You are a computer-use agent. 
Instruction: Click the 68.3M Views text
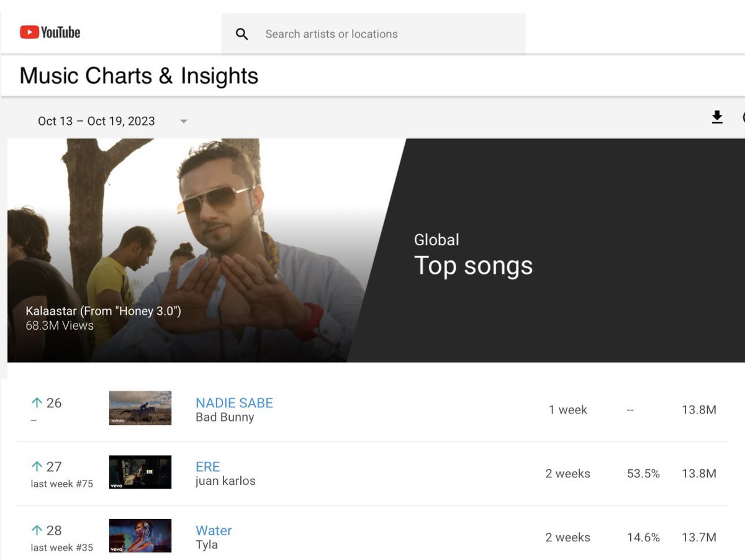pos(60,325)
